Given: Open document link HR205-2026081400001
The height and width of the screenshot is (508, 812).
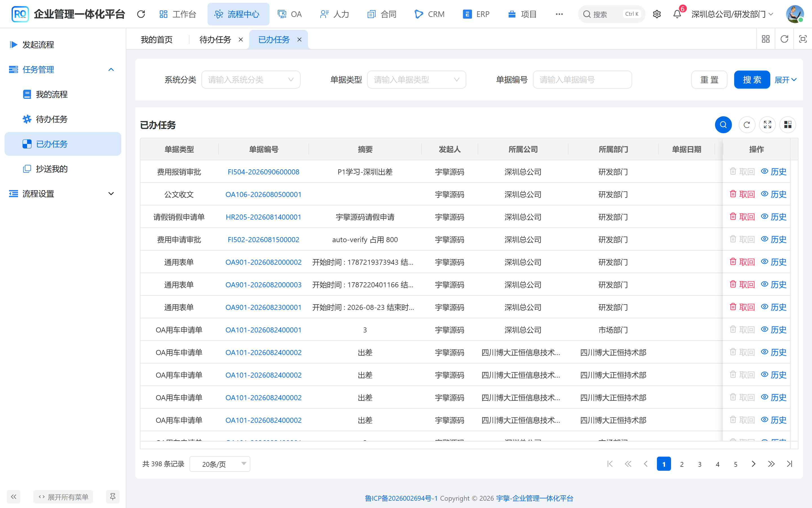Looking at the screenshot, I should [263, 217].
